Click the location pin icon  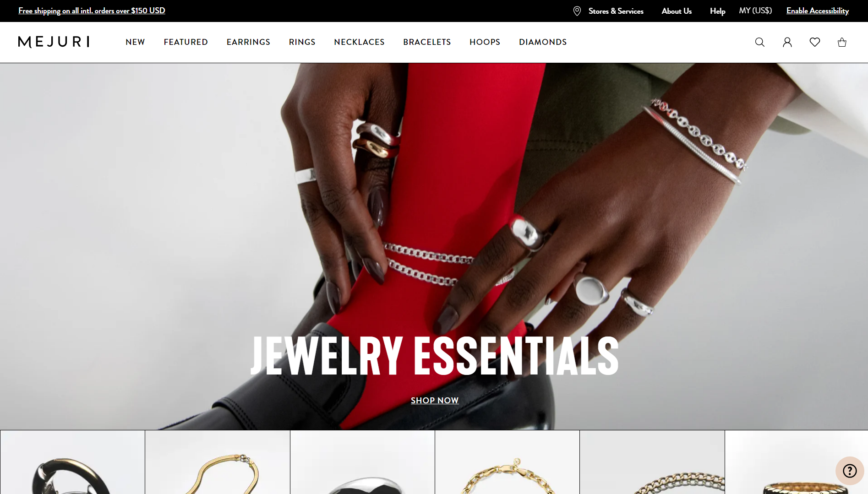577,11
